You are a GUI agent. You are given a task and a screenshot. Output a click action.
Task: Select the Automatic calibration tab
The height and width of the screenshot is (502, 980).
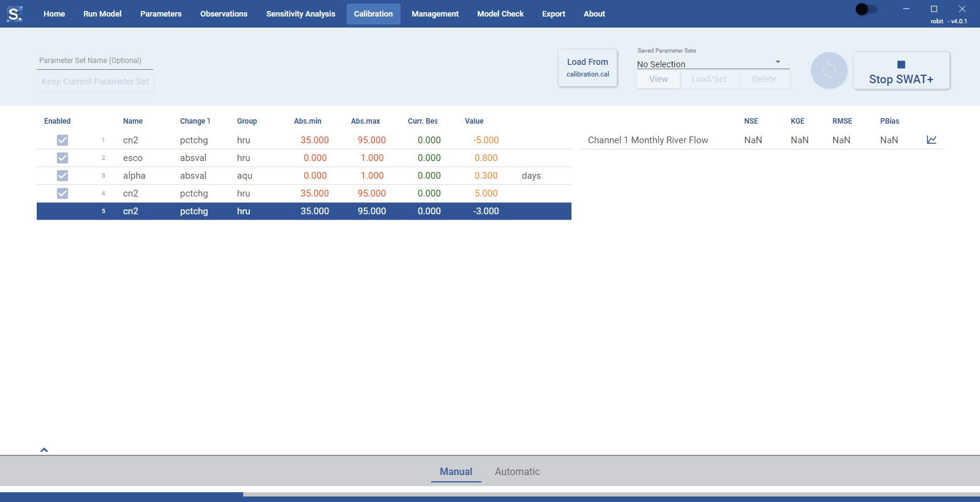[x=518, y=471]
